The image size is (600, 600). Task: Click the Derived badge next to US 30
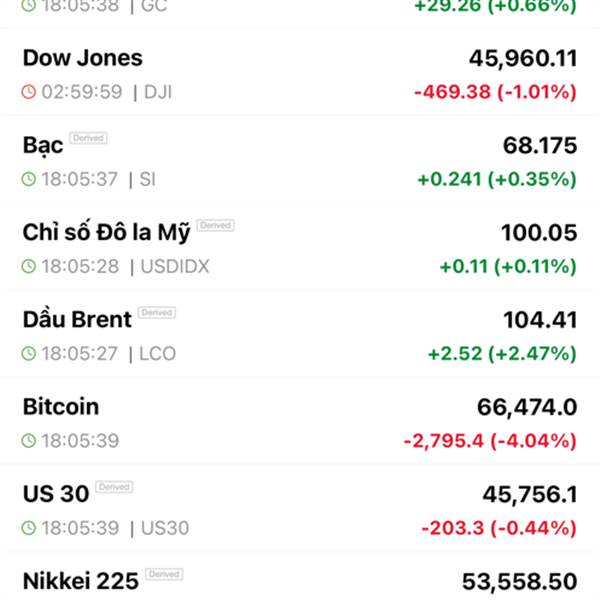tap(114, 487)
